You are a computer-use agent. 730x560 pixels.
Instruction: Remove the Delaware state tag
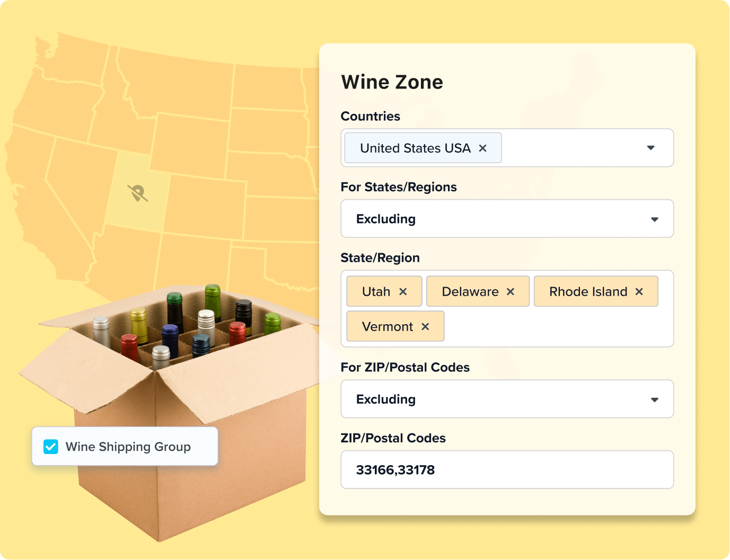click(x=511, y=292)
